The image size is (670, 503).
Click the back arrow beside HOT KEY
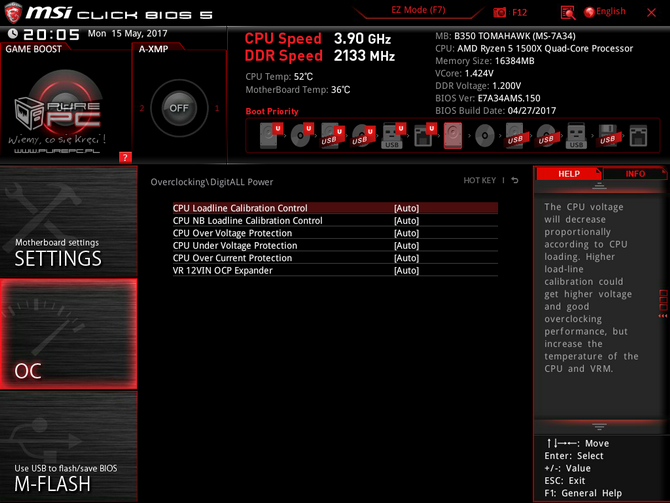(x=515, y=180)
